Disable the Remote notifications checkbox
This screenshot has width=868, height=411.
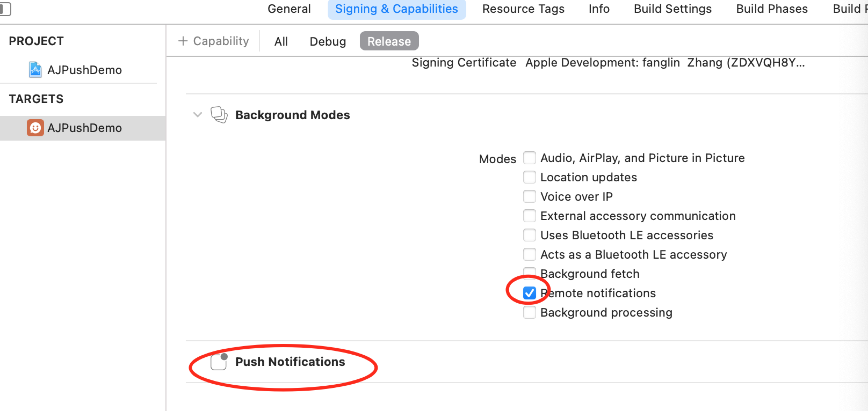tap(529, 293)
